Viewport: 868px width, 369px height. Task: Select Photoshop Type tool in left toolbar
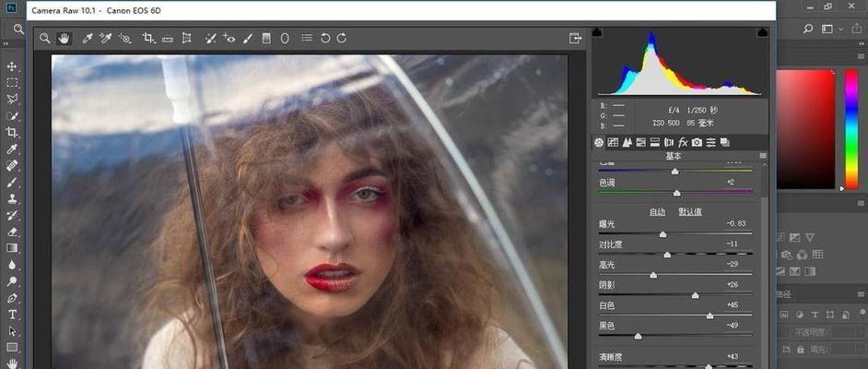12,315
